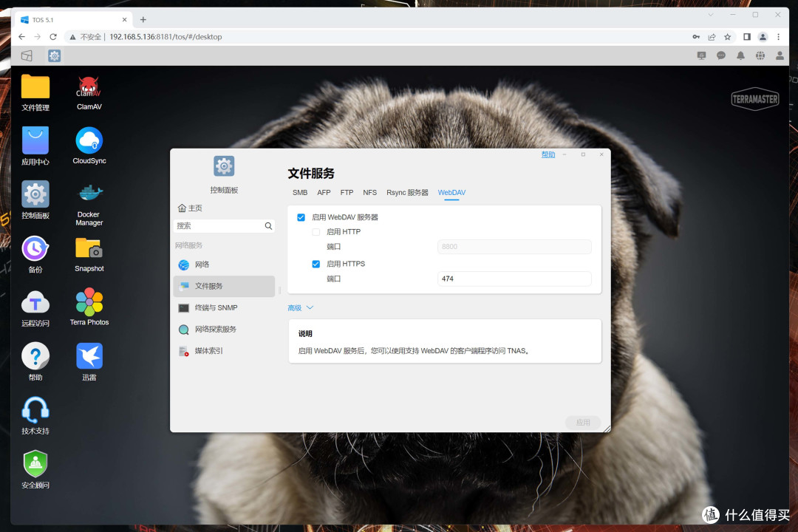Uncheck the 启用 HTTPS checkbox
798x532 pixels.
[x=316, y=264]
